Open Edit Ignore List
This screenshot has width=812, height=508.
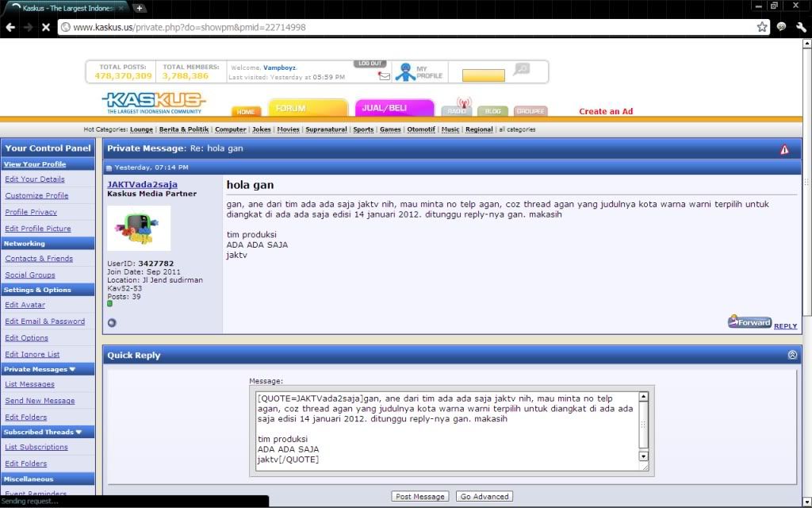pyautogui.click(x=32, y=355)
